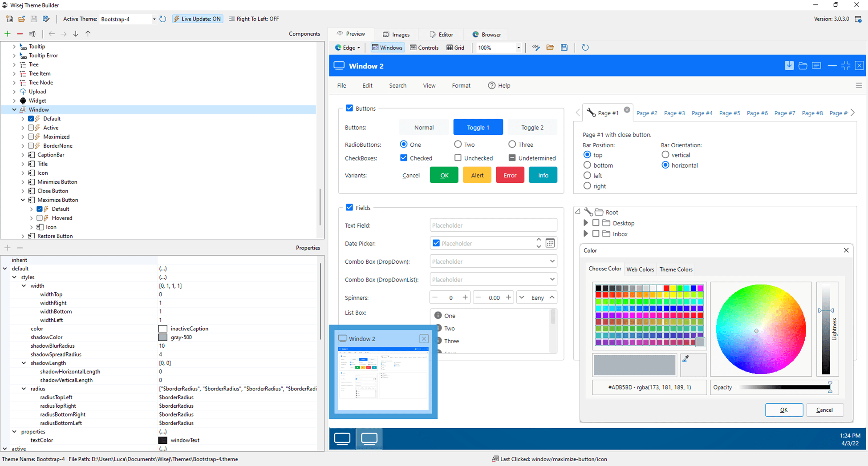Select the 'vertical' Bar Orientation radio button

tap(665, 155)
